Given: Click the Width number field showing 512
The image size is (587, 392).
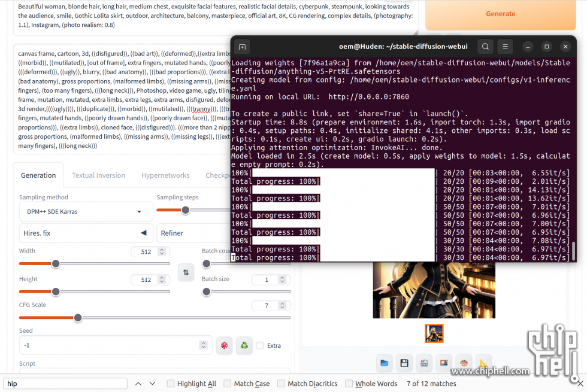Looking at the screenshot, I should (150, 252).
